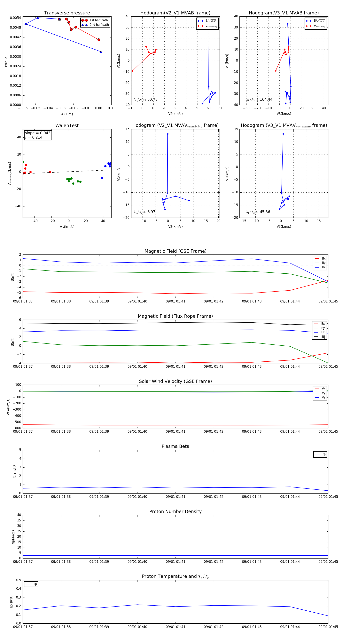Click the 'Proton Temperature and Te/Tp' title
Screen dimensions: 351x644
pyautogui.click(x=175, y=576)
